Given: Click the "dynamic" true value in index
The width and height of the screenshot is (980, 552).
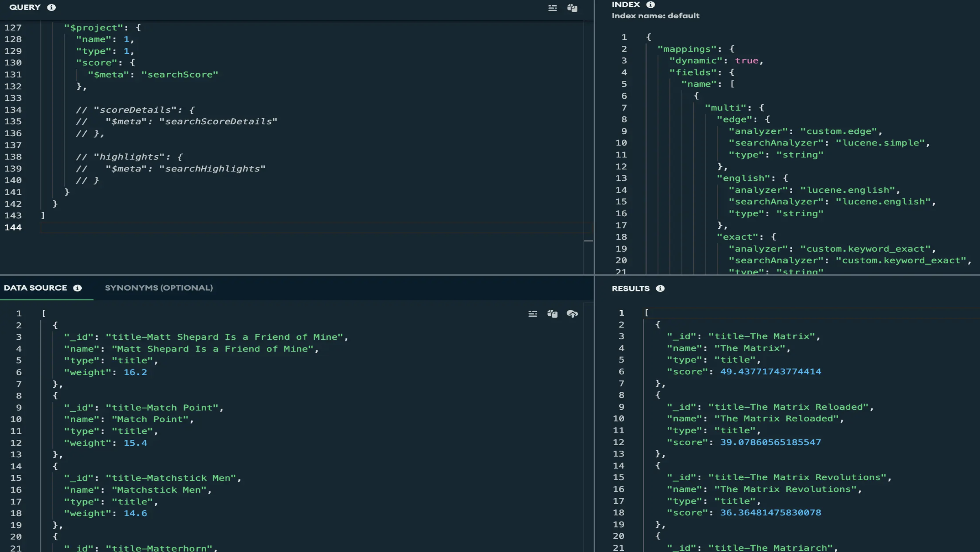Looking at the screenshot, I should coord(747,61).
